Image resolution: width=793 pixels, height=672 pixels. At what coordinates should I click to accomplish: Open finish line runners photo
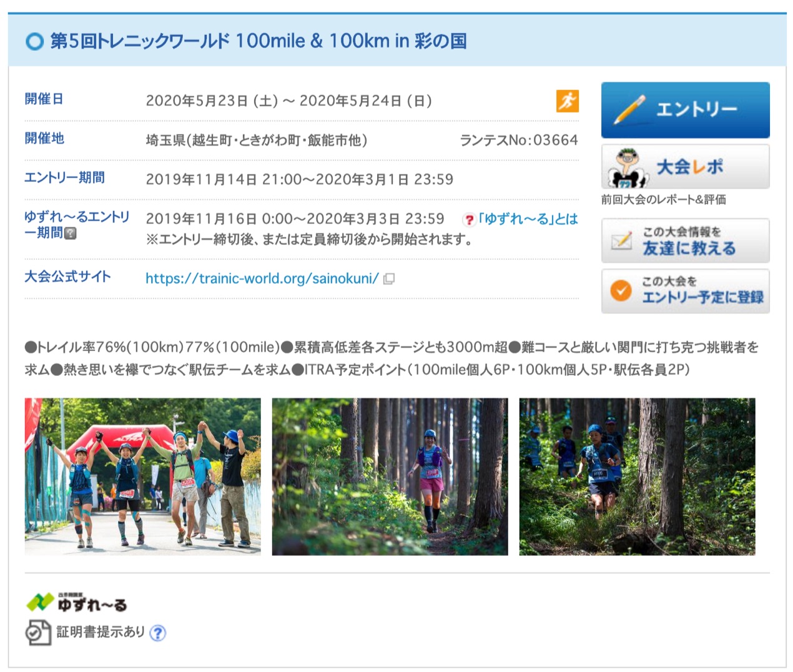143,477
